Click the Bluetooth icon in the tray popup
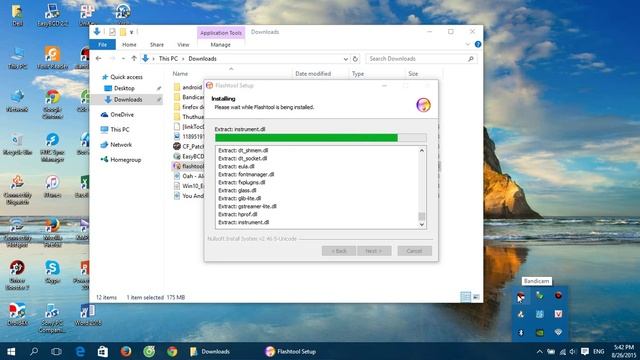This screenshot has height=360, width=640. point(521,333)
